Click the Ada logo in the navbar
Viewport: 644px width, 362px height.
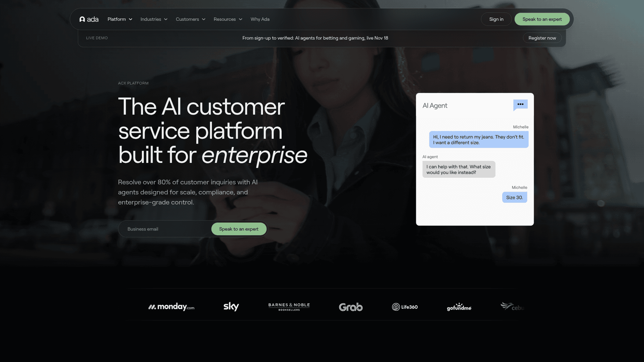pos(89,19)
